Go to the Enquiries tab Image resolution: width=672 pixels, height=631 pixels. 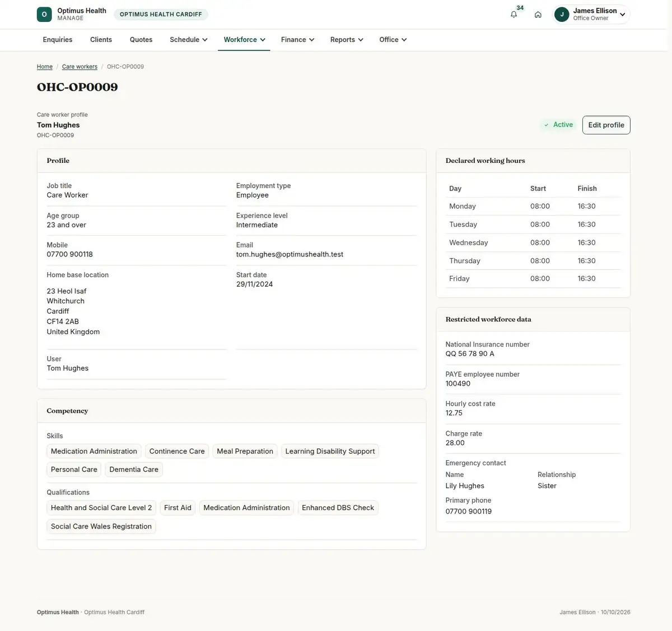[58, 40]
